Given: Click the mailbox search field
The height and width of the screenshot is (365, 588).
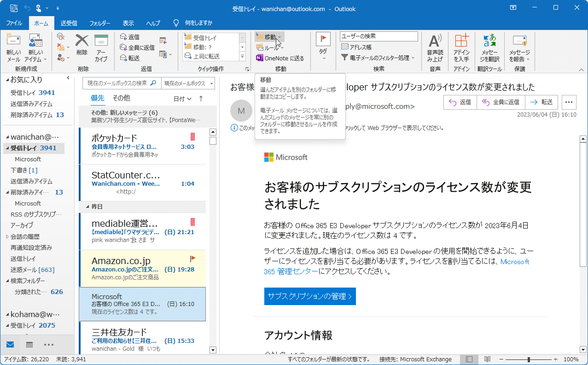Looking at the screenshot, I should [122, 83].
